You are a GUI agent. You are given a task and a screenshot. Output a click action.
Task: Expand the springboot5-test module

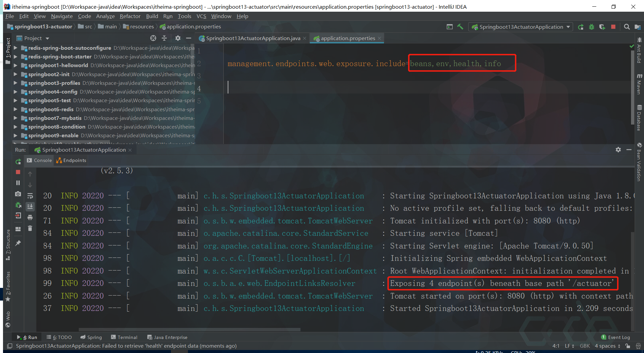tap(15, 100)
